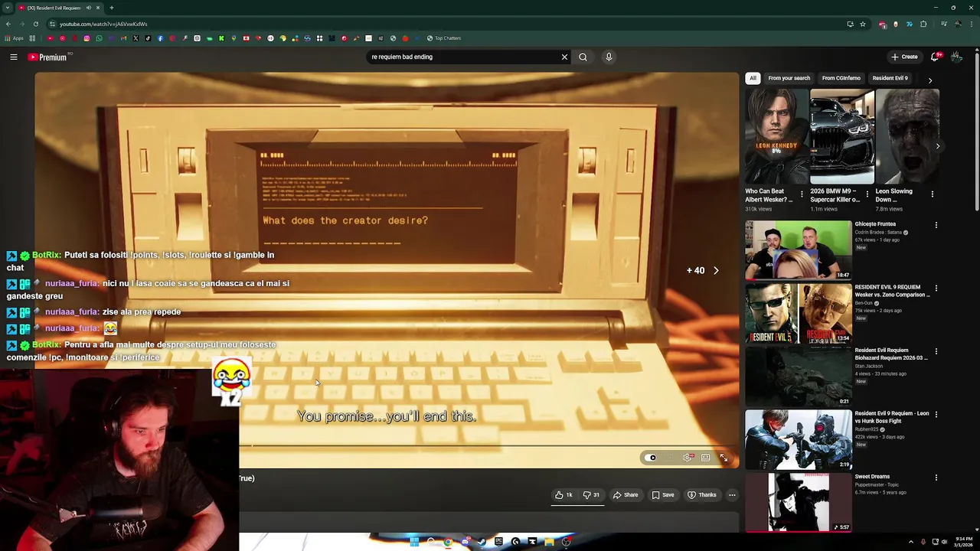Viewport: 980px width, 551px height.
Task: Open new browser tab with plus
Action: (111, 8)
